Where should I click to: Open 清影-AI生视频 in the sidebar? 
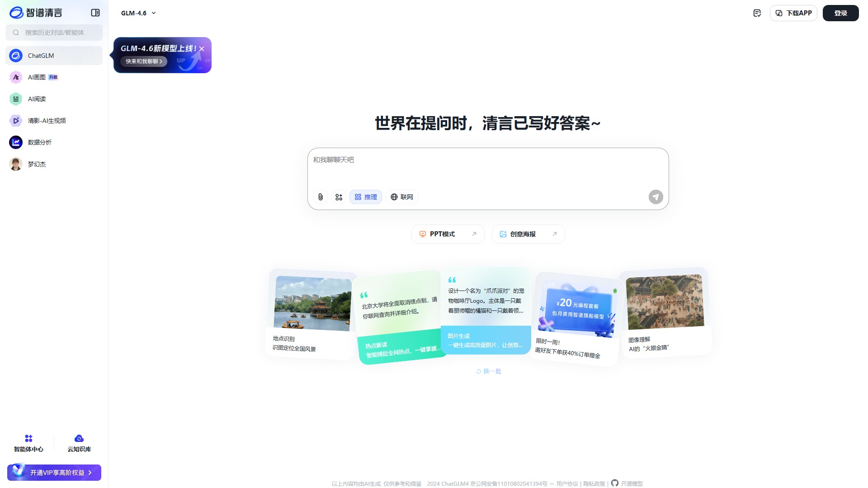click(x=47, y=121)
